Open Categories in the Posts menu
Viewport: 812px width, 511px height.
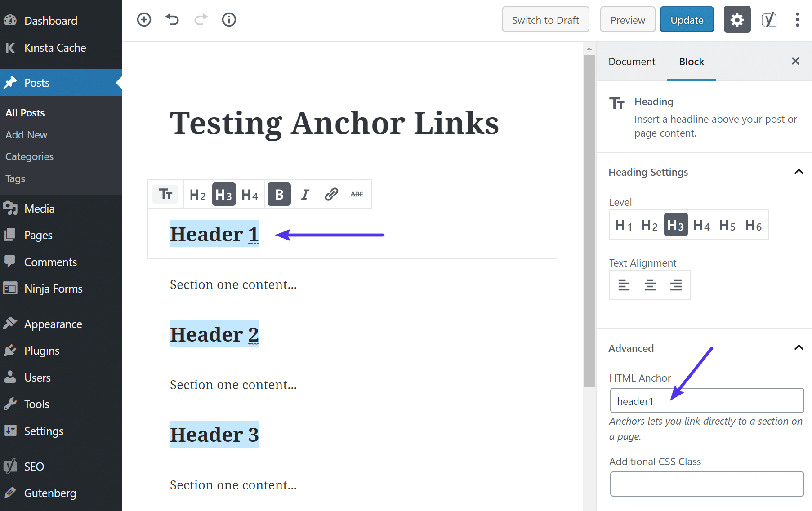tap(29, 156)
